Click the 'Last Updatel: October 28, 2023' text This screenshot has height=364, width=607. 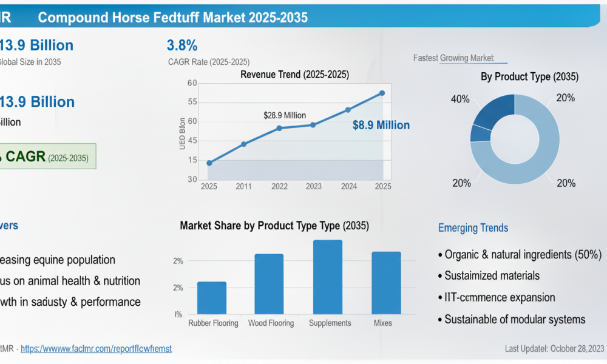pyautogui.click(x=554, y=348)
